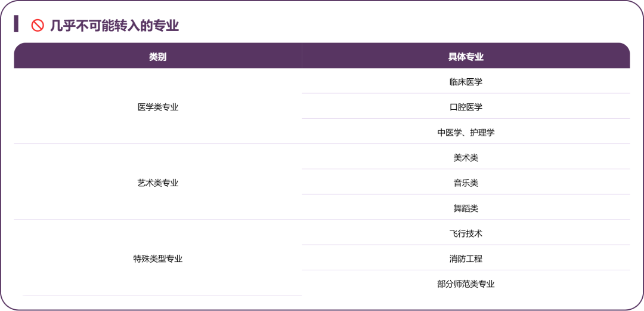This screenshot has height=311, width=644.
Task: Click the 中医学 text in the table
Action: coord(449,133)
